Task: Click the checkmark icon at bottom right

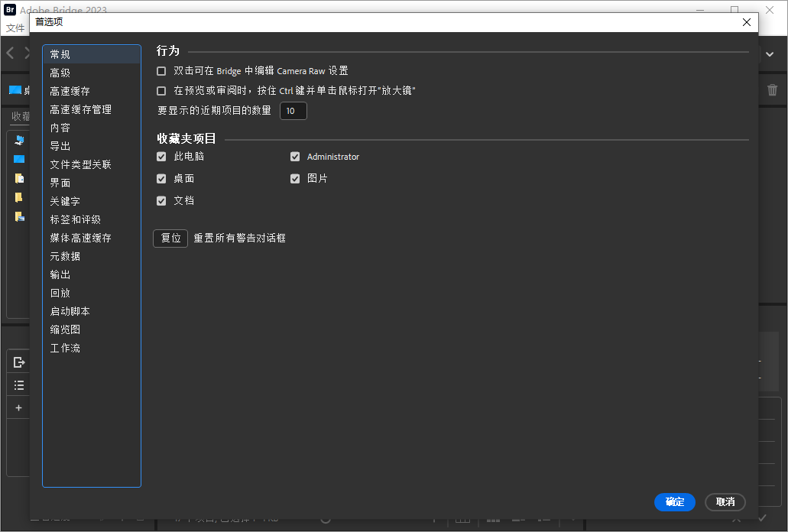Action: (762, 517)
